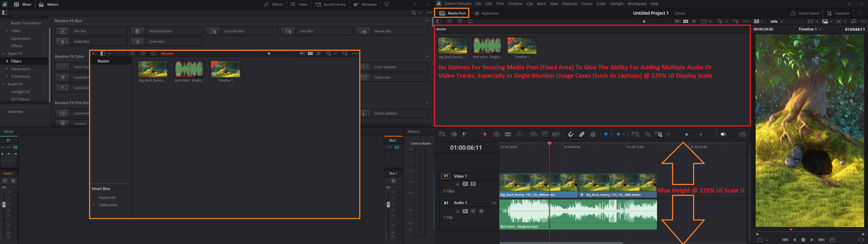Open the Workspace menu
Screen dimensions: 868x244
point(637,3)
